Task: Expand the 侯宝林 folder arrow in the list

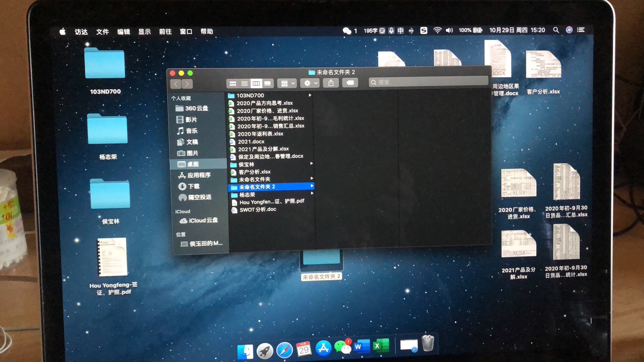Action: tap(312, 163)
